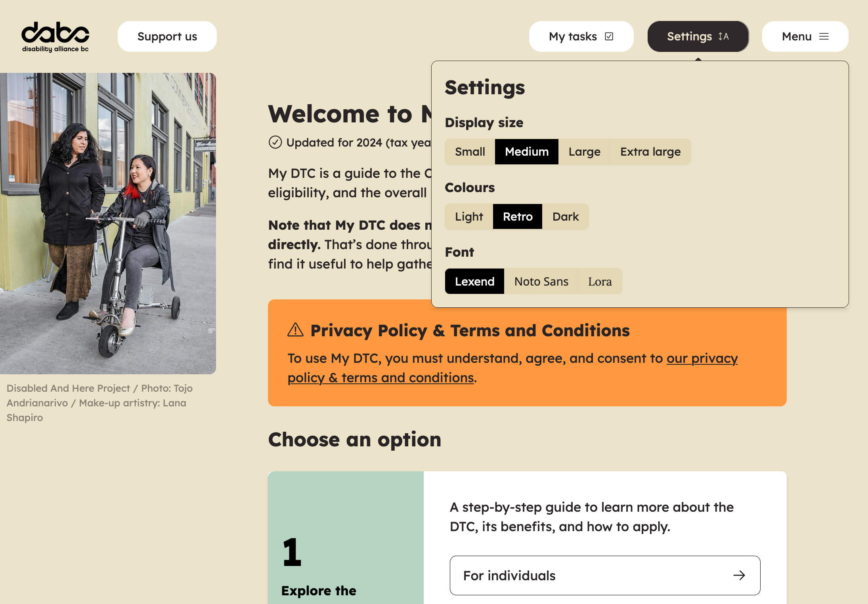Select the Retro colour scheme
The width and height of the screenshot is (868, 604).
click(518, 217)
